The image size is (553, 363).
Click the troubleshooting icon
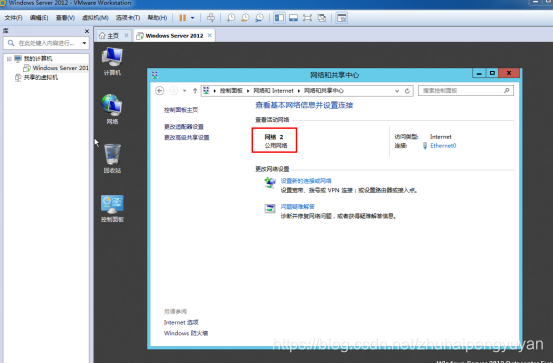(x=270, y=208)
